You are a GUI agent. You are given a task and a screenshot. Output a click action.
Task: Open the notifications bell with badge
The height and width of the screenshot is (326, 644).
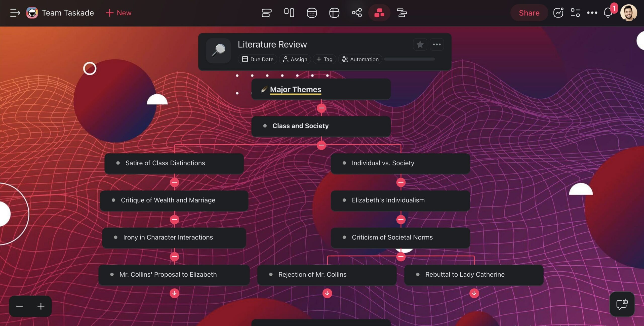pyautogui.click(x=608, y=13)
